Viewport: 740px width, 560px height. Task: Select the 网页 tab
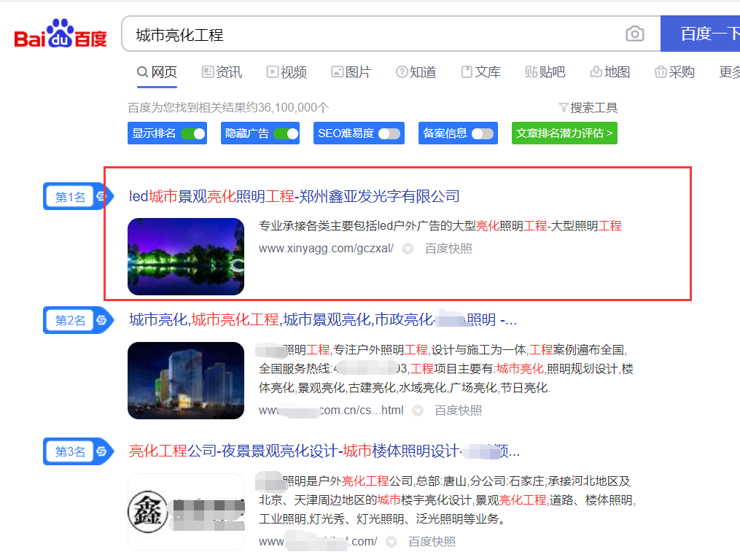(157, 72)
